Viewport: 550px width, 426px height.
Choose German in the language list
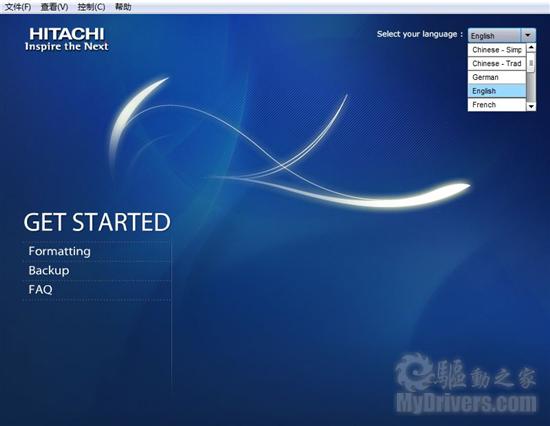497,77
